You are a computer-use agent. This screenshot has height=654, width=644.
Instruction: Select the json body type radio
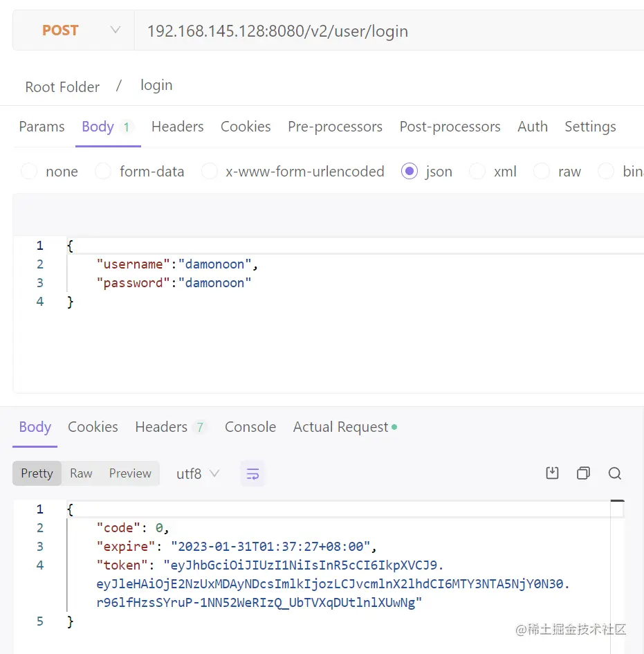pyautogui.click(x=410, y=172)
